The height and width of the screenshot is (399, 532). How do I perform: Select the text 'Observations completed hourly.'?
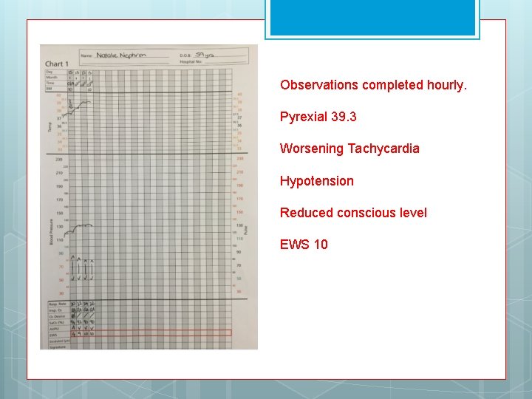point(373,85)
